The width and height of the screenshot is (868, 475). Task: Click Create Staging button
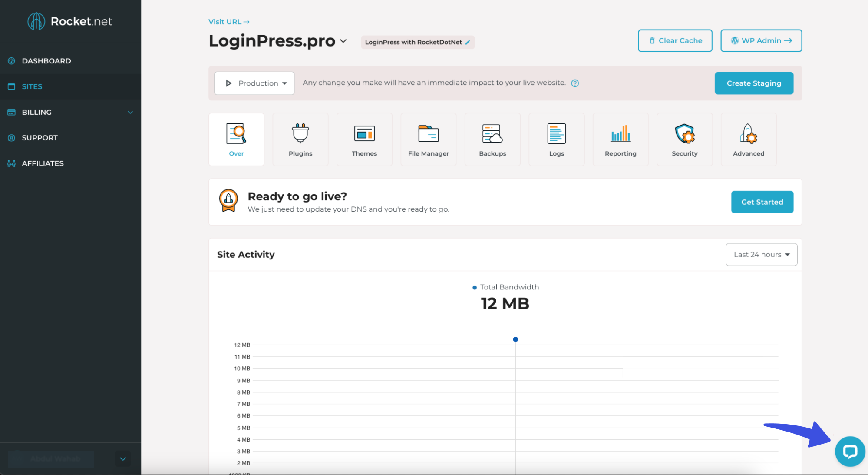coord(754,83)
